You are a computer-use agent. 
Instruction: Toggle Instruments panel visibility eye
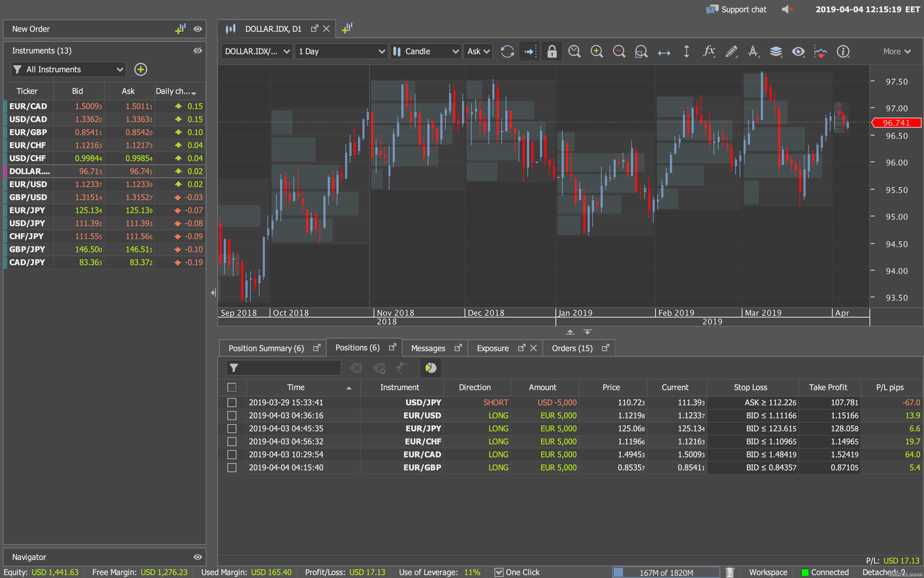[x=197, y=51]
